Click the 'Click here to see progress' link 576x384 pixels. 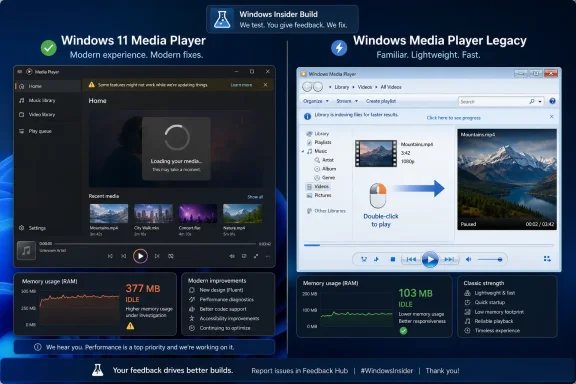[x=453, y=118]
